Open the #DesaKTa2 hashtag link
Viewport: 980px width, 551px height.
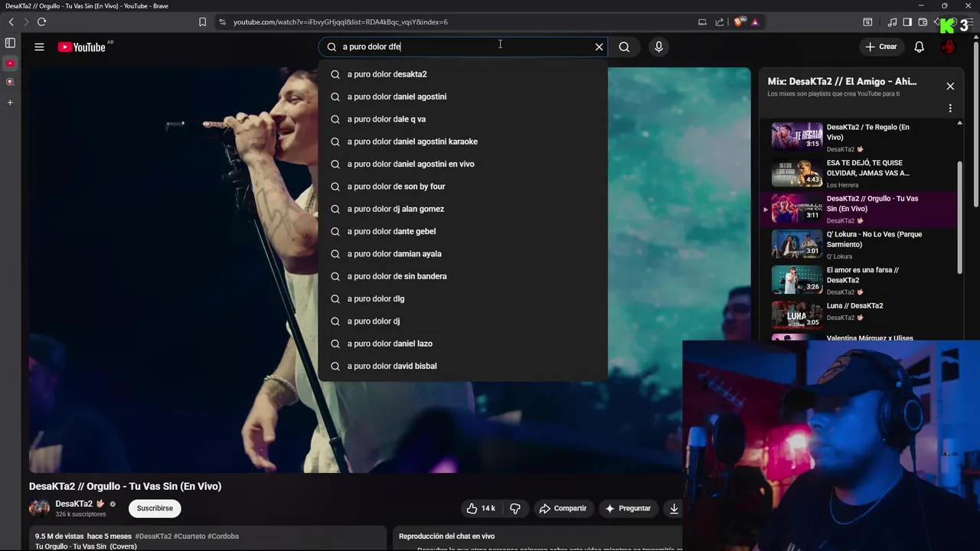[153, 536]
